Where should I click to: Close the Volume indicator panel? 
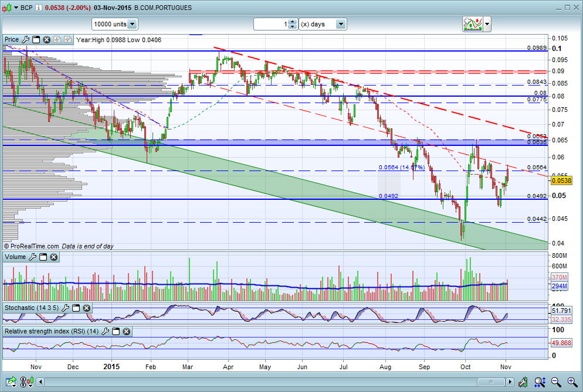pos(53,257)
